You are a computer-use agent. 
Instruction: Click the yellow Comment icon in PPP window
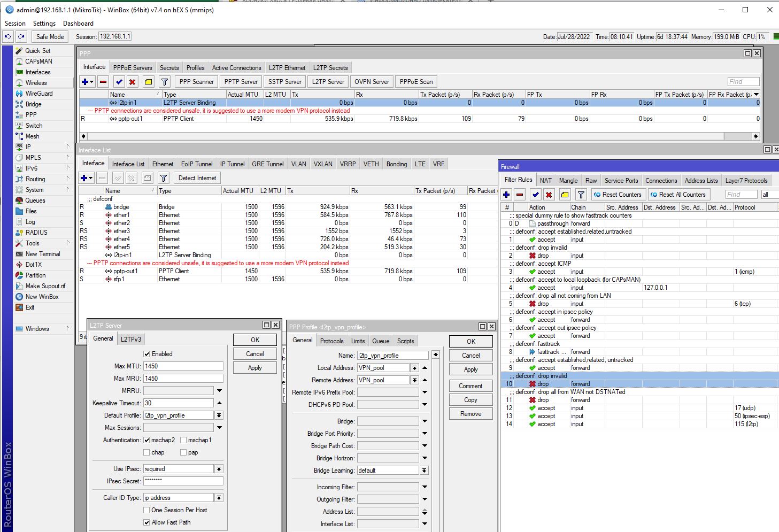[x=148, y=82]
